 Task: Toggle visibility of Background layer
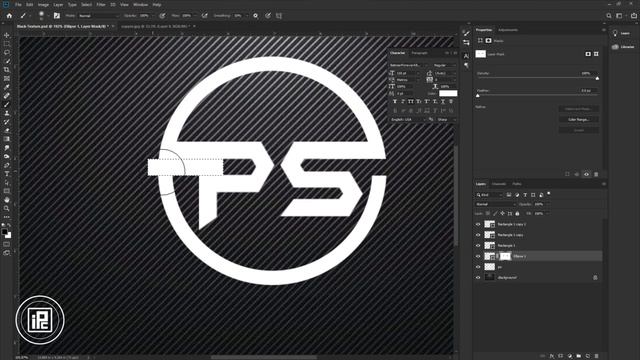pyautogui.click(x=478, y=277)
